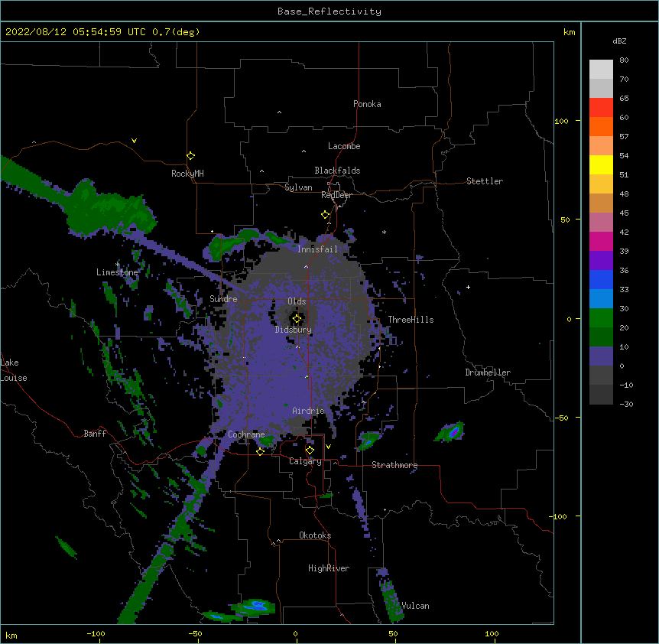659x644 pixels.
Task: Click the Lacombe city label
Action: (x=344, y=146)
